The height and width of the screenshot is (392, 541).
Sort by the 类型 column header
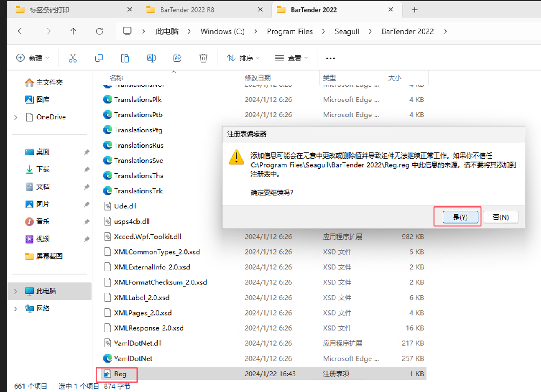click(329, 78)
